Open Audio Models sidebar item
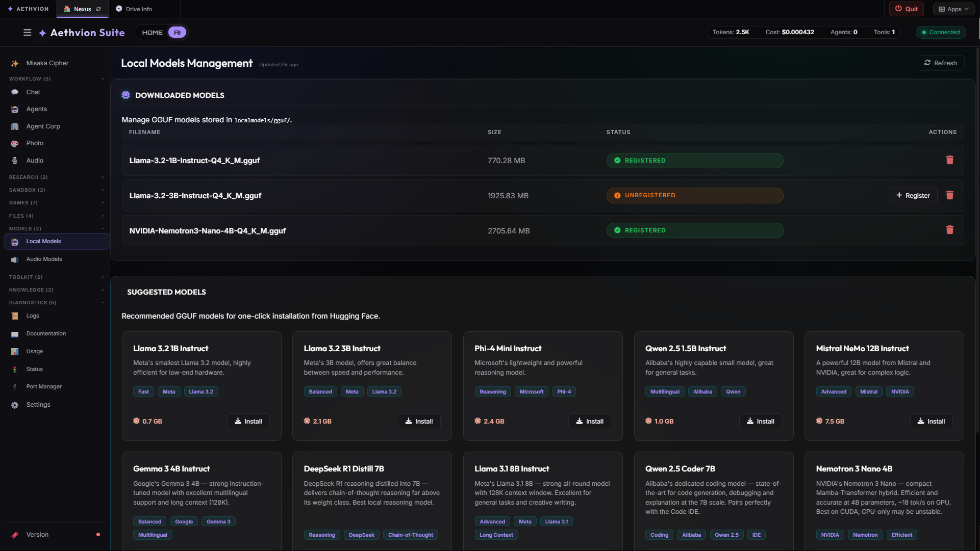This screenshot has height=551, width=980. coord(44,259)
